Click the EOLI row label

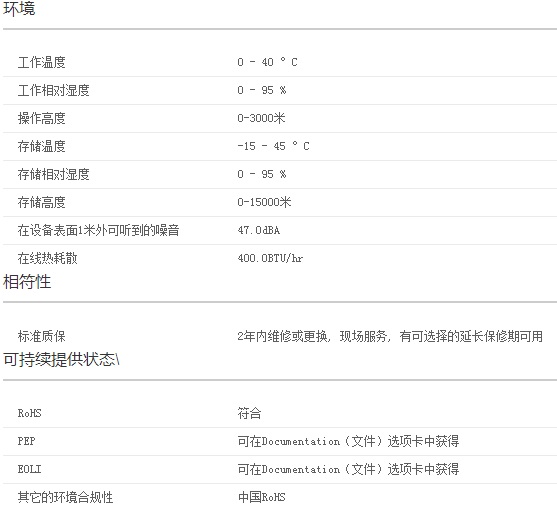click(29, 469)
